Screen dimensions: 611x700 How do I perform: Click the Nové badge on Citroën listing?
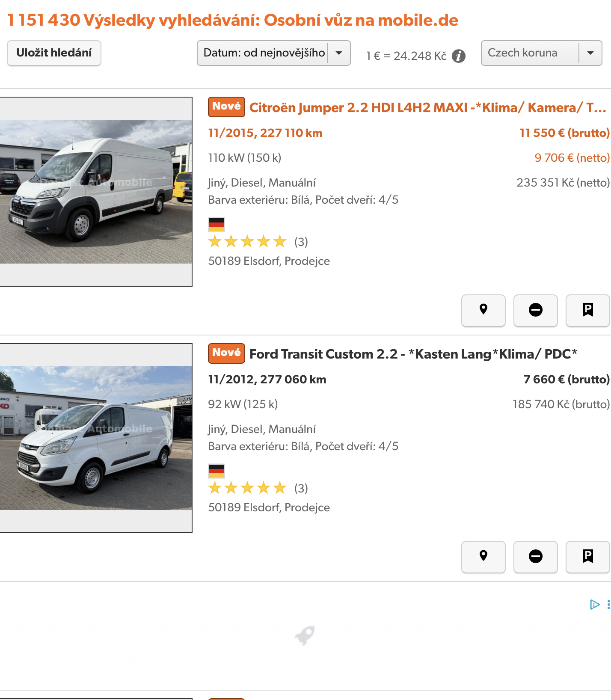pos(226,107)
